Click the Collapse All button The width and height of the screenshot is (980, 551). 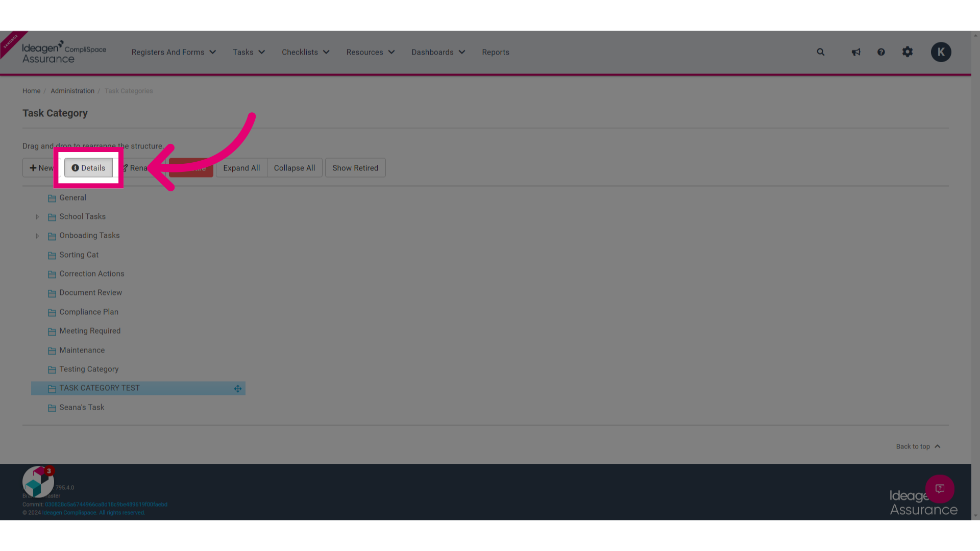[295, 168]
